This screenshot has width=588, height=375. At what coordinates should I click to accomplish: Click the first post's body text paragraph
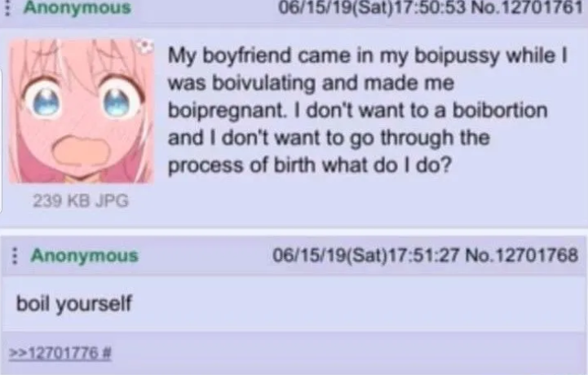[x=368, y=111]
